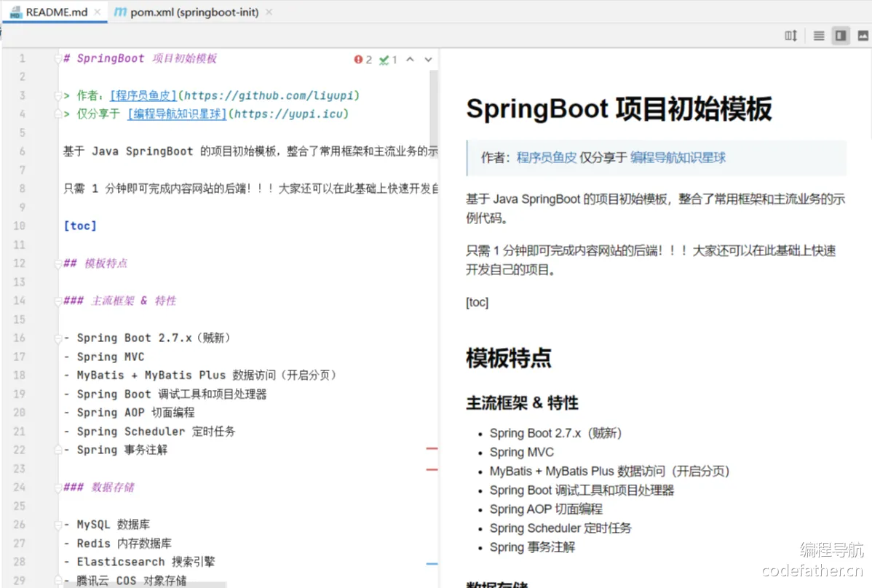Toggle the fold marker at line 29
The width and height of the screenshot is (872, 588).
pyautogui.click(x=58, y=580)
